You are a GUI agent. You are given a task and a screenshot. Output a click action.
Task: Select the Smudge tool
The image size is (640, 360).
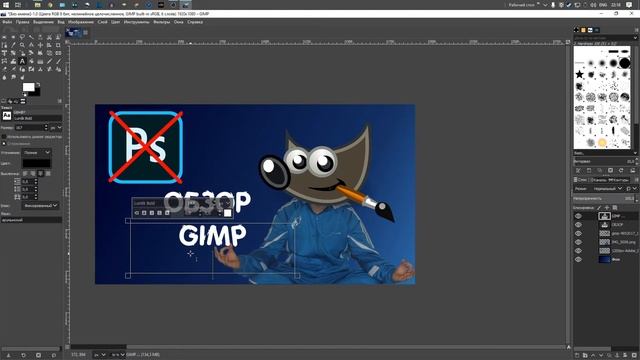[x=13, y=77]
